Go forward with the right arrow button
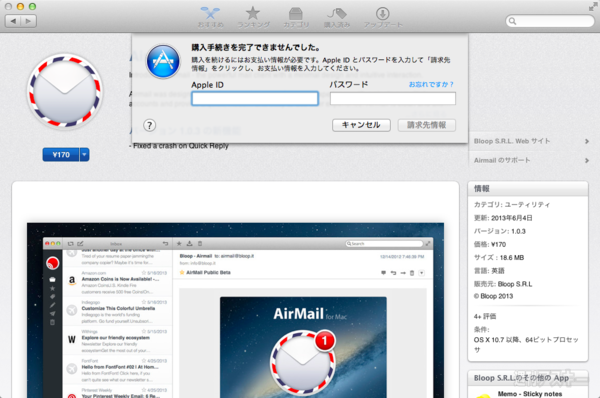The height and width of the screenshot is (398, 600). tap(29, 21)
